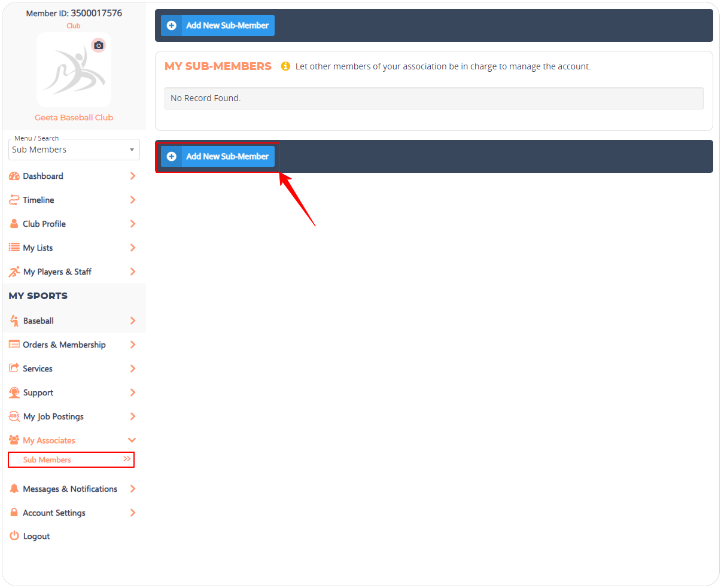The image size is (721, 588).
Task: Click the Timeline route icon
Action: [x=14, y=200]
